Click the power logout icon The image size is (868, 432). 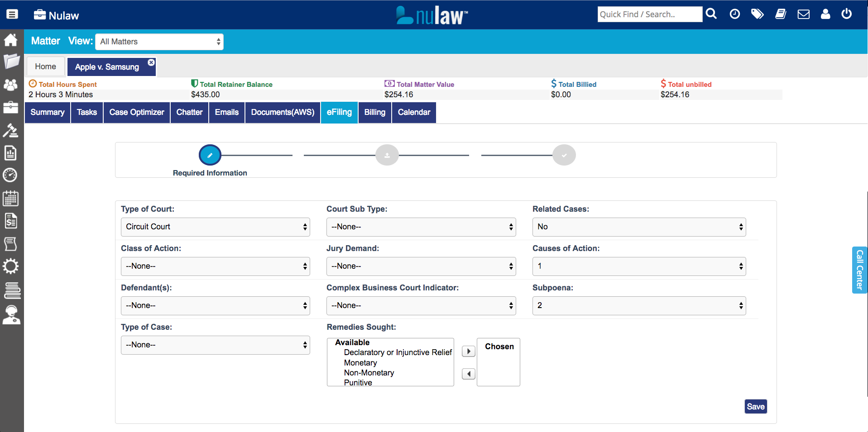(846, 14)
